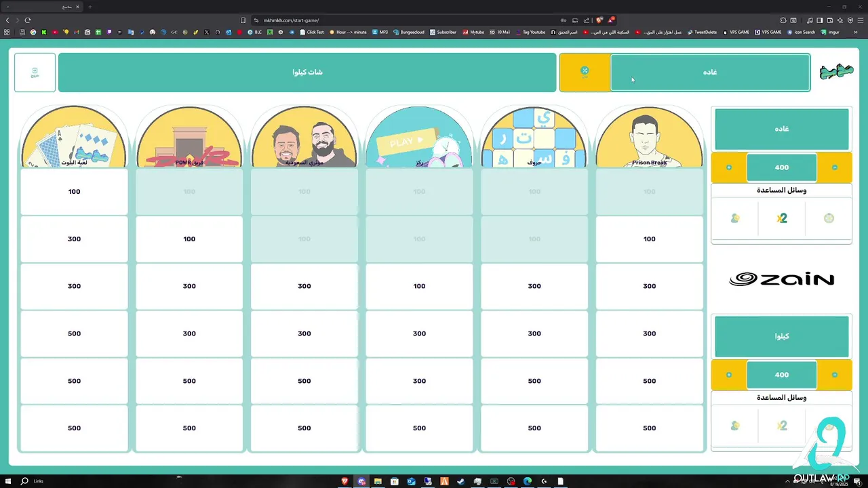868x488 pixels.
Task: Select 100 question under POWR category
Action: point(189,239)
